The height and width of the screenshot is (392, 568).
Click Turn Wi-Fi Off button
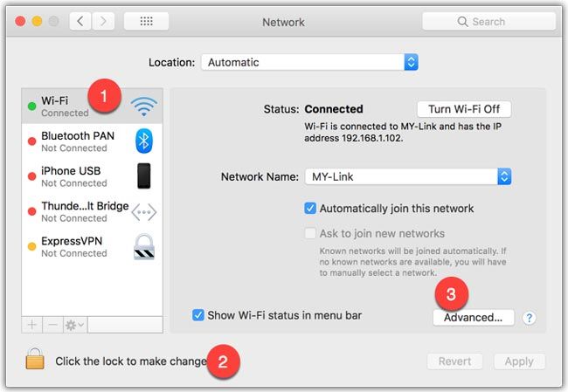[x=464, y=109]
